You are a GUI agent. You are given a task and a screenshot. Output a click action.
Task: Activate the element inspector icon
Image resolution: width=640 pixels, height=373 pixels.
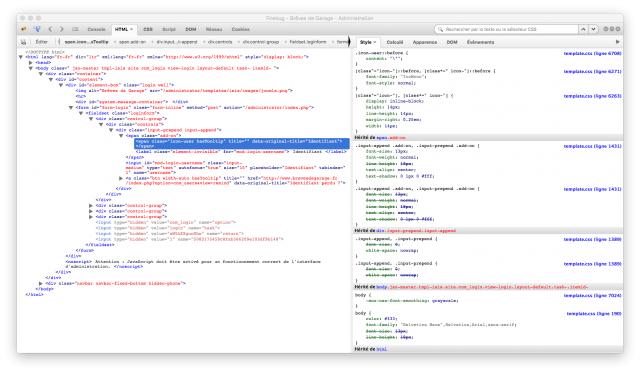coord(37,29)
